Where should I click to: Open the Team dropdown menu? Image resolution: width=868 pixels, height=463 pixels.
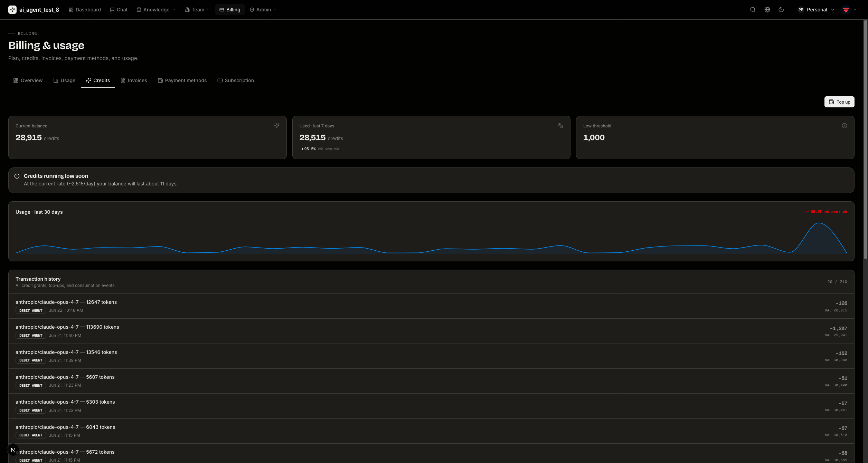pyautogui.click(x=197, y=10)
